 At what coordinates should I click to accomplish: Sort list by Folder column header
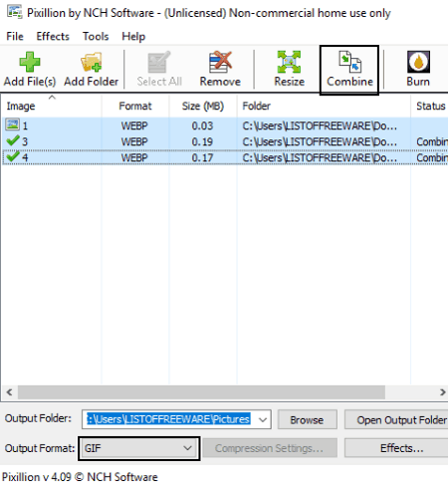324,106
